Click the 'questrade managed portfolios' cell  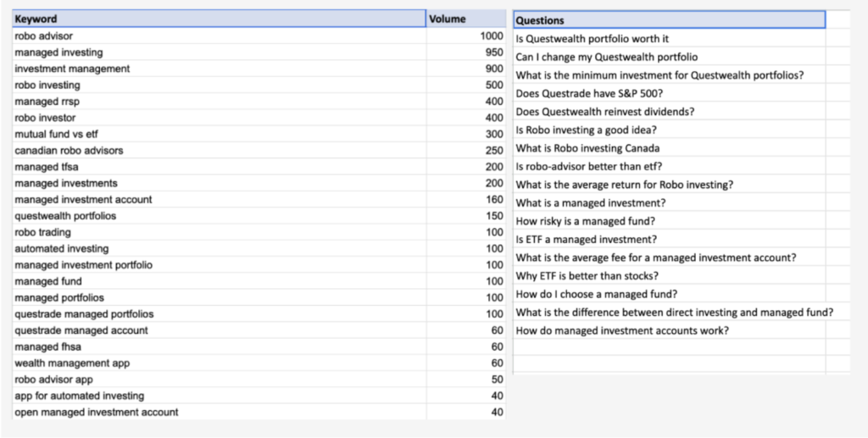[x=220, y=313]
